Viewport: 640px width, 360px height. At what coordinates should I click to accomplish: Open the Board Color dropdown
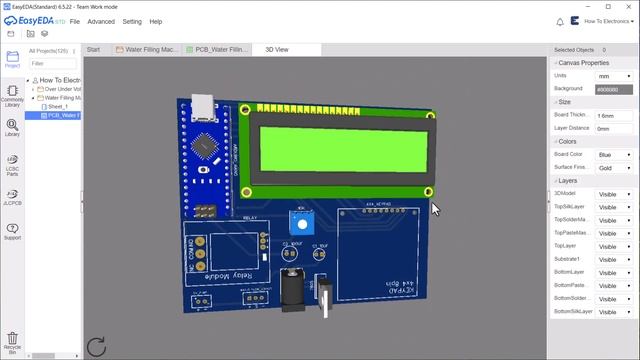pos(614,155)
